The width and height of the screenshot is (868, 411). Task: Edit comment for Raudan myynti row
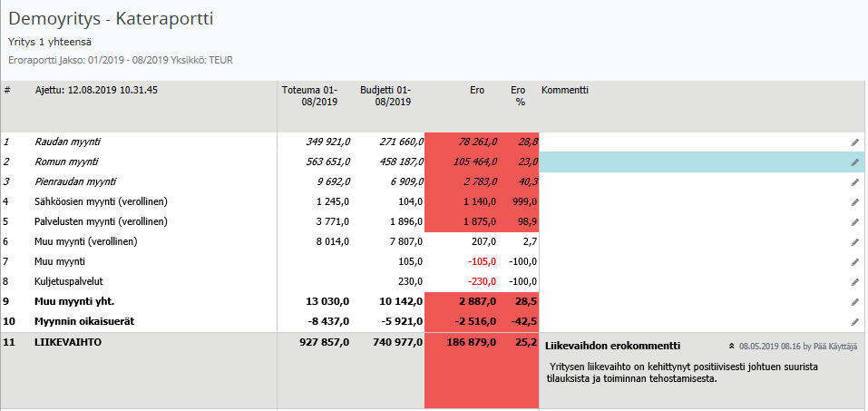(x=853, y=142)
